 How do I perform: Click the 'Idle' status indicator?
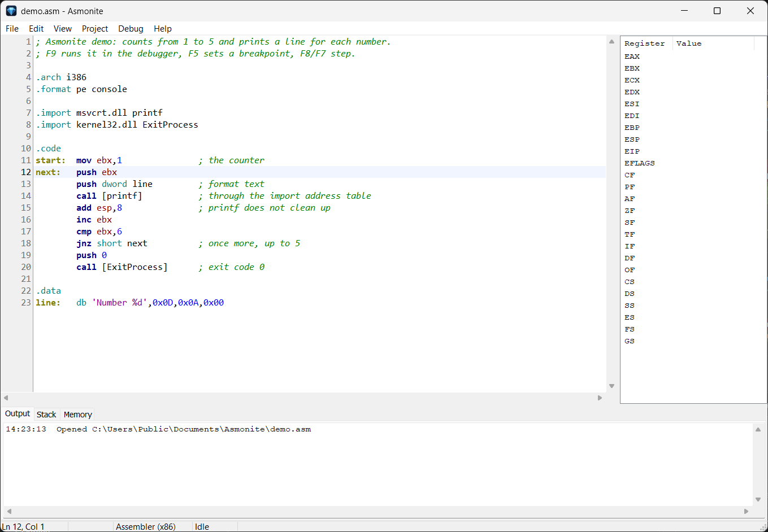[202, 526]
